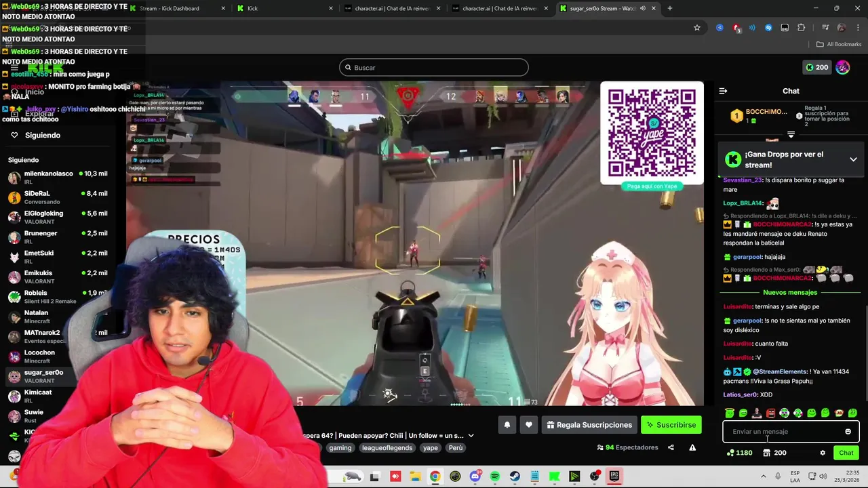Open the KICKs balance 200 in header
This screenshot has height=488, width=868.
click(817, 67)
